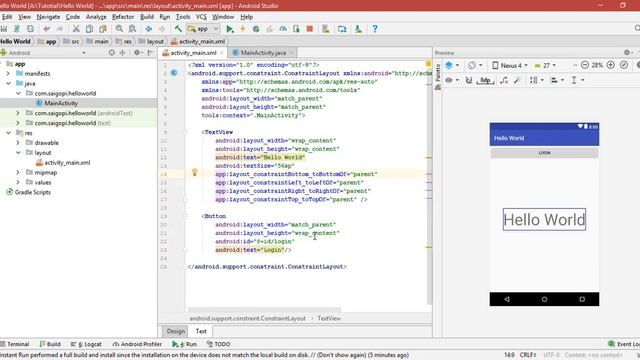640x360 pixels.
Task: Open the Terminal tool window
Action: point(15,344)
